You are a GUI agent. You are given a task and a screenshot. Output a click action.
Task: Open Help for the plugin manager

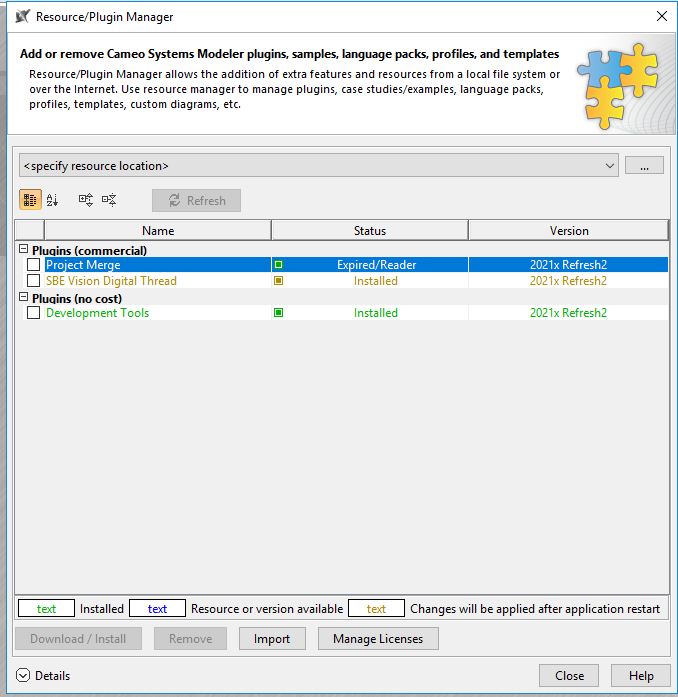641,676
